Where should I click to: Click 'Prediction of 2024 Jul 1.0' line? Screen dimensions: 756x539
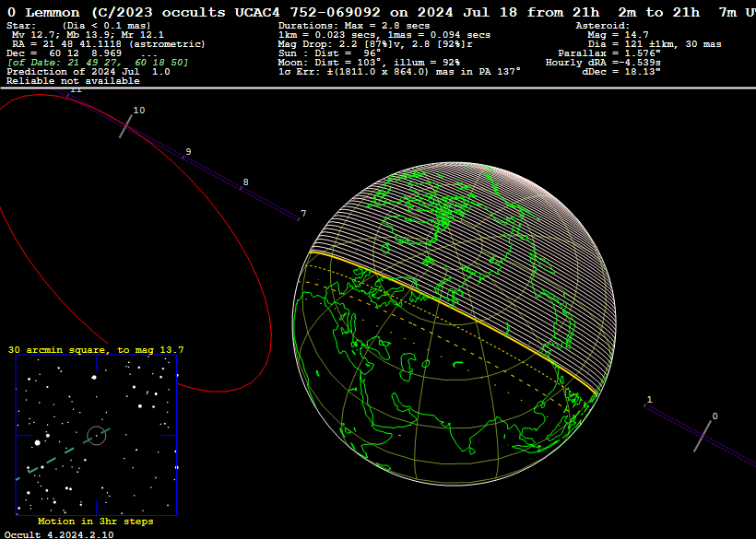[89, 72]
